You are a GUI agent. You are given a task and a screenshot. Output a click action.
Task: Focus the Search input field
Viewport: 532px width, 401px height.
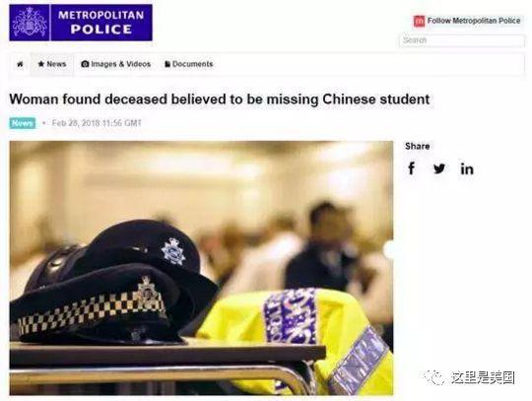461,40
